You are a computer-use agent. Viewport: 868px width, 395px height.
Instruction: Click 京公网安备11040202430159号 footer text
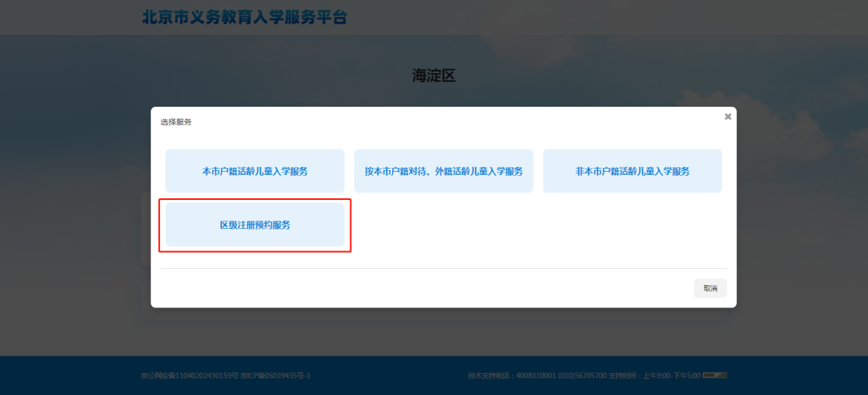pyautogui.click(x=190, y=376)
